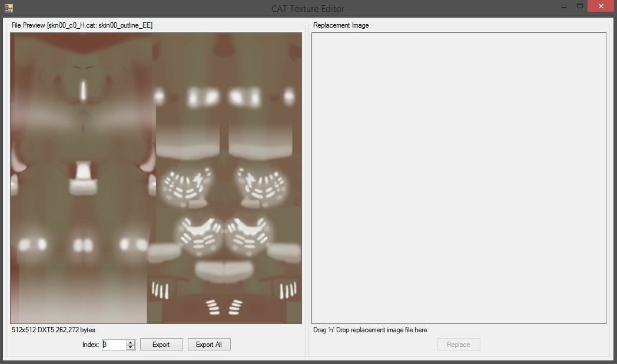
Task: Close the CAT Texture Editor window
Action: 601,6
